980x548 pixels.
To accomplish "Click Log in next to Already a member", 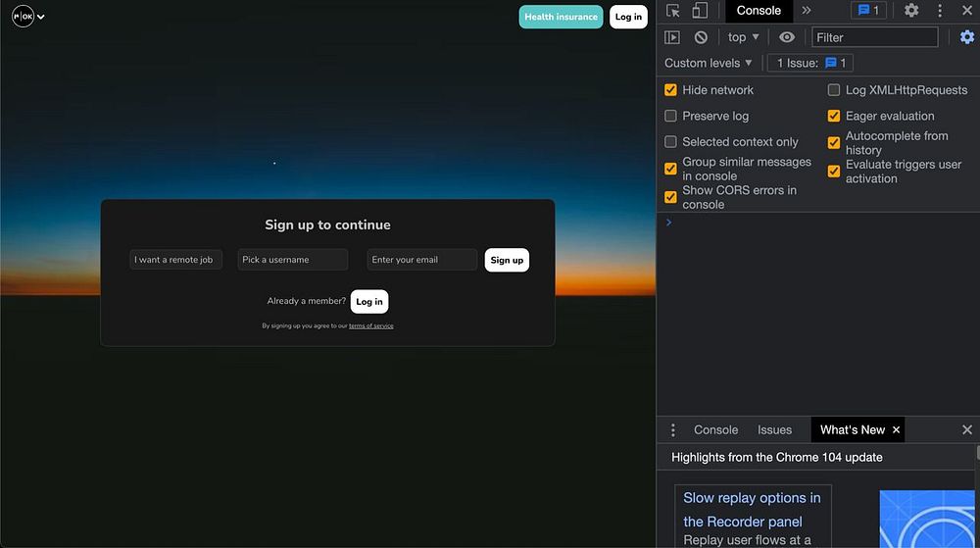I will click(x=369, y=301).
